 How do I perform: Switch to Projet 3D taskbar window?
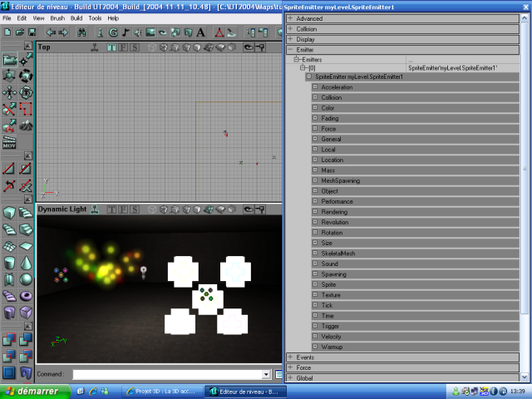pos(163,391)
